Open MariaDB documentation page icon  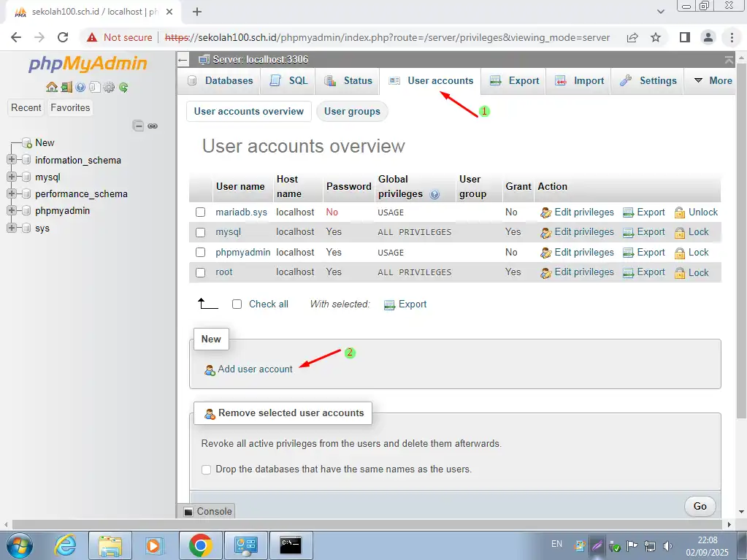point(94,87)
